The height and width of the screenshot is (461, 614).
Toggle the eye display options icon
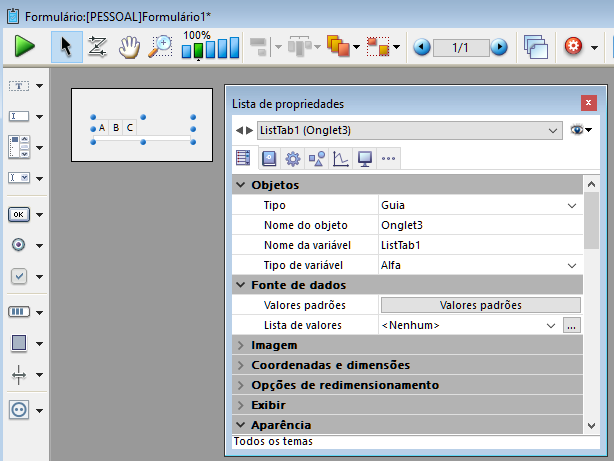[577, 130]
